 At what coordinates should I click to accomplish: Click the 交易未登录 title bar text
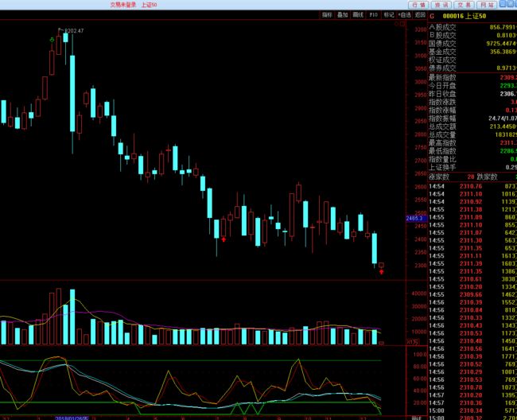tap(123, 5)
